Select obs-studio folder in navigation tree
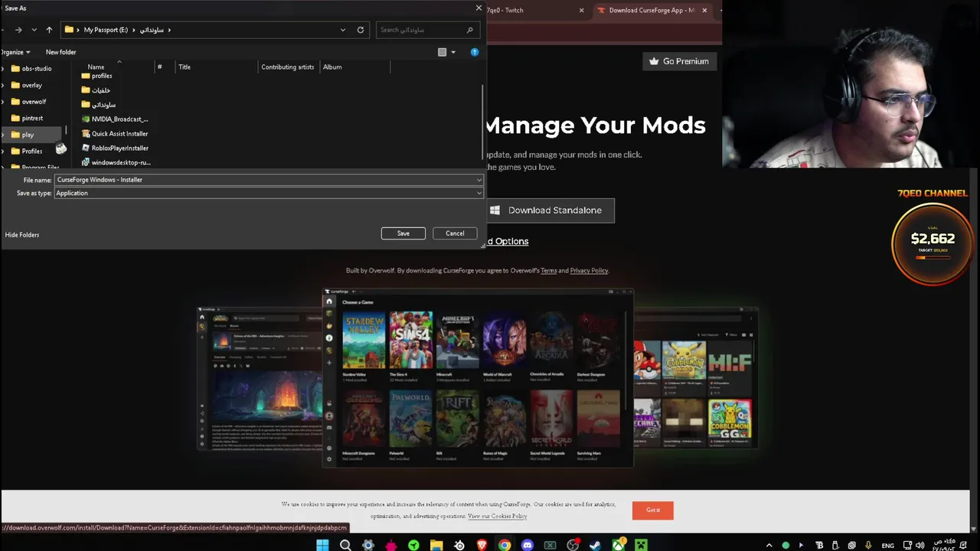This screenshot has width=980, height=551. [31, 68]
